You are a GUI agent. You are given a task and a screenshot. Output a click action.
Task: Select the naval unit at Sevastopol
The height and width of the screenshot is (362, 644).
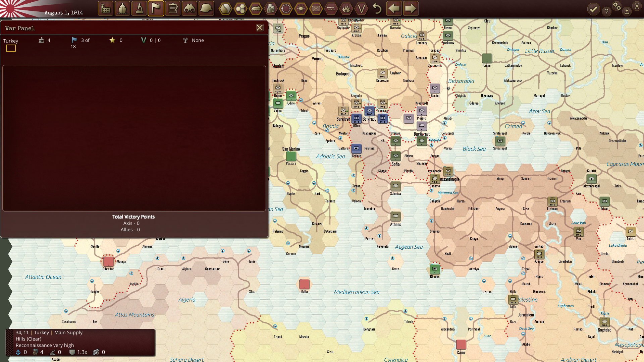coord(500,141)
